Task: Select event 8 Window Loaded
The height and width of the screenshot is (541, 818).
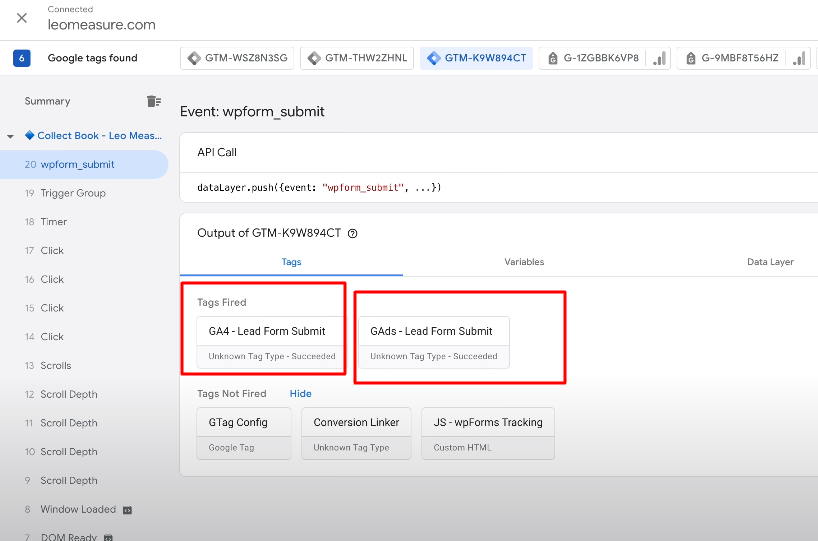Action: pos(83,509)
